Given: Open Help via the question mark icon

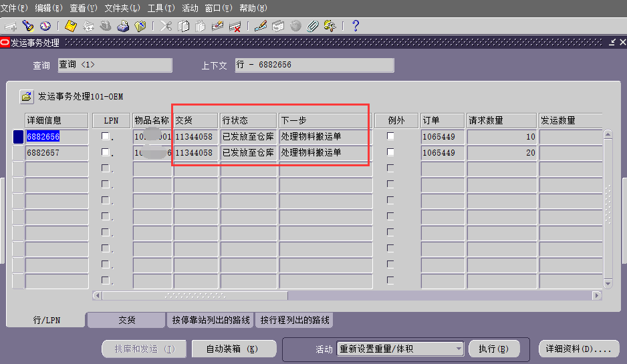Looking at the screenshot, I should pyautogui.click(x=356, y=26).
